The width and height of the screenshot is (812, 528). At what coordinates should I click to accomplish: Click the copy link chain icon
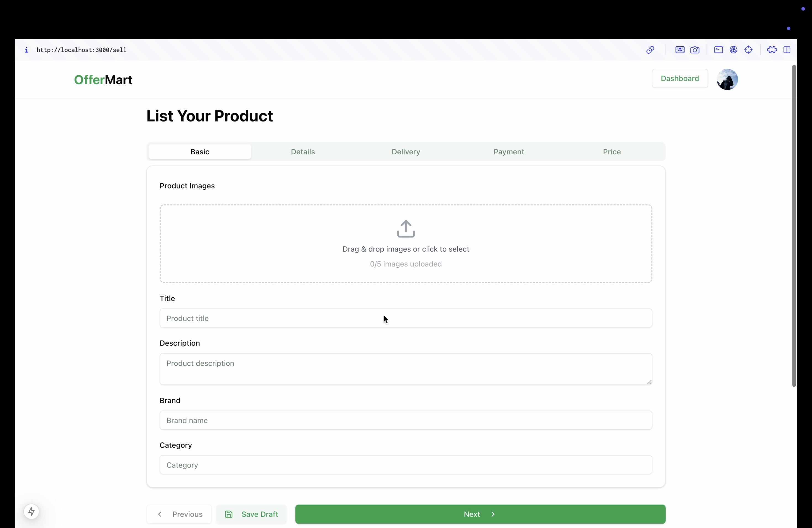point(650,50)
